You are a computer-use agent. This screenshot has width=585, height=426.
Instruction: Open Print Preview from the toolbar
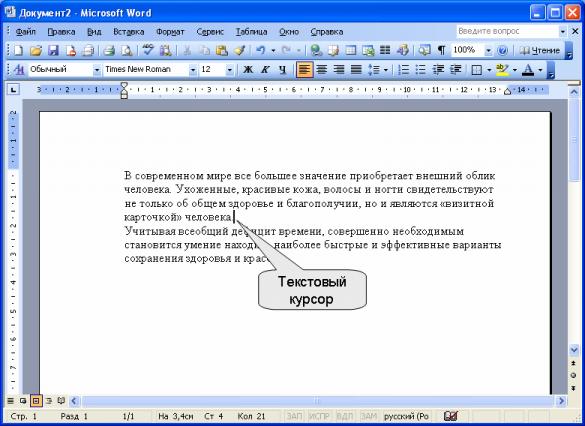point(127,50)
